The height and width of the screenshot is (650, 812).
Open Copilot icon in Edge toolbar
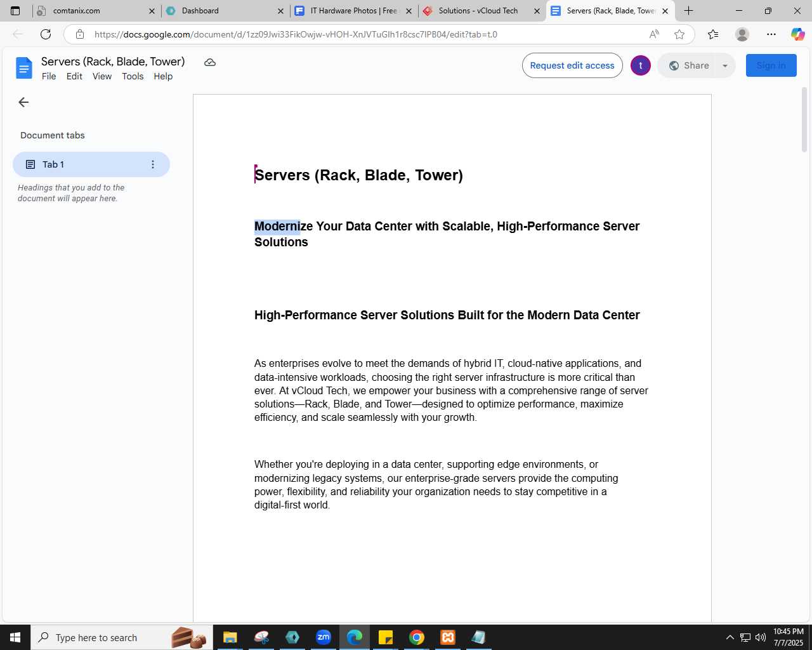click(x=797, y=34)
